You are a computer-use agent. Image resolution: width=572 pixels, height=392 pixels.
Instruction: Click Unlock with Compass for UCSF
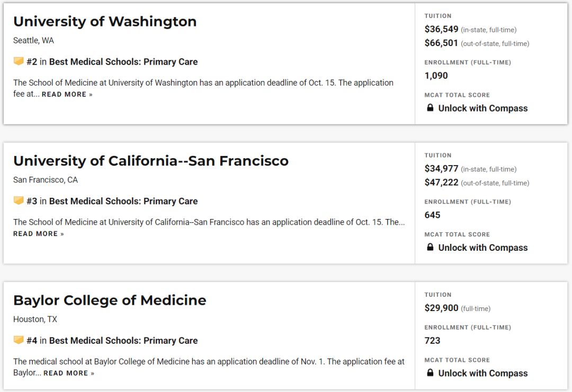[483, 248]
